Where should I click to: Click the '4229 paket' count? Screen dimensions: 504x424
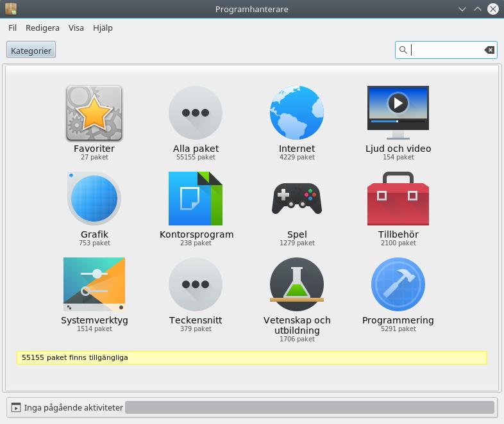click(297, 157)
